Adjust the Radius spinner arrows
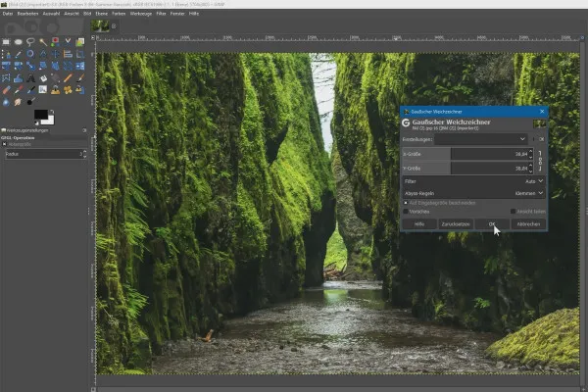The width and height of the screenshot is (588, 392). pyautogui.click(x=84, y=154)
